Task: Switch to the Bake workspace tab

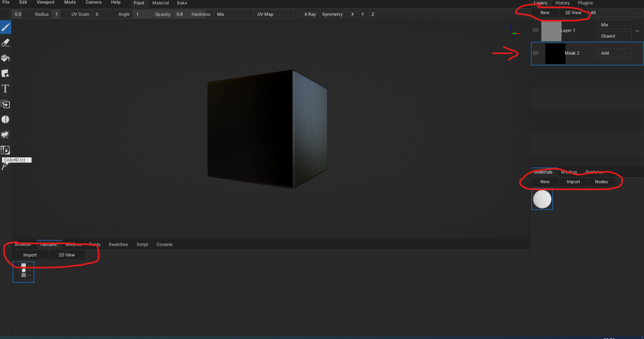Action: [x=182, y=3]
